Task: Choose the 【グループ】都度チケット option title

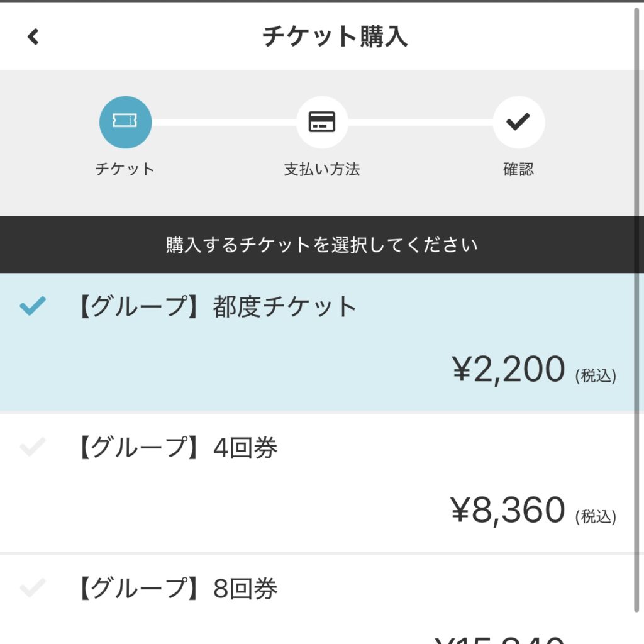Action: click(215, 306)
